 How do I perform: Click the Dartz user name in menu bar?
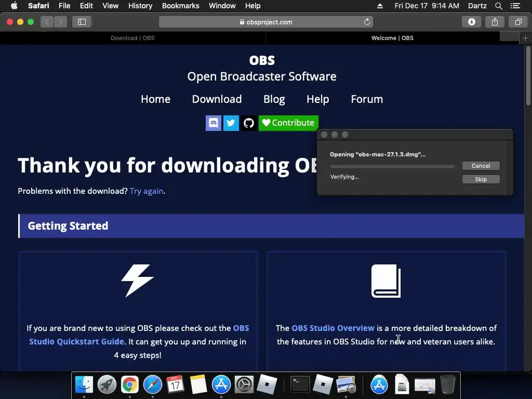[477, 6]
